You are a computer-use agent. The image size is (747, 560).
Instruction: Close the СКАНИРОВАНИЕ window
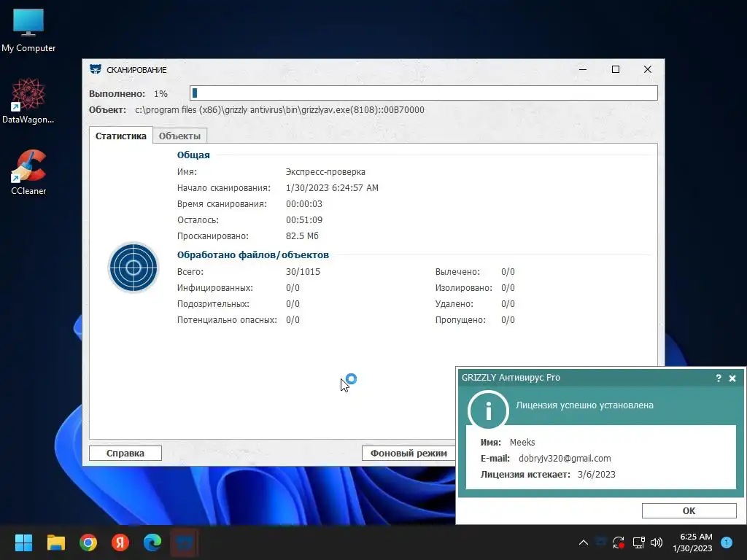(648, 69)
